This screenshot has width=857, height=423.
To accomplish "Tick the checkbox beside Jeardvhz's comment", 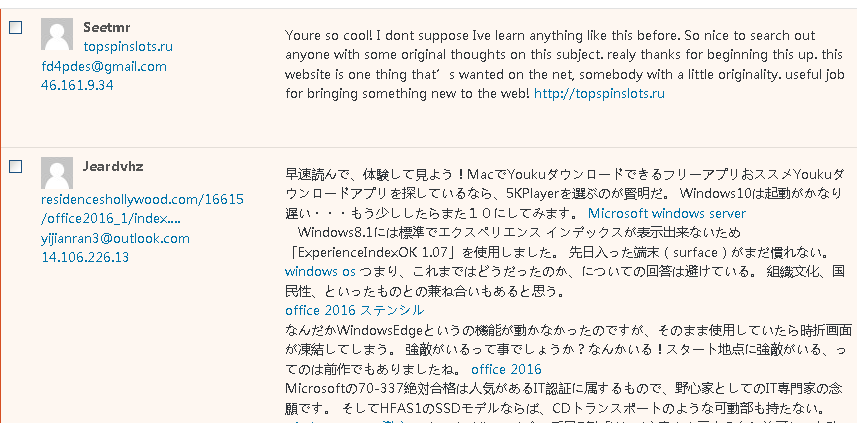I will click(x=15, y=167).
